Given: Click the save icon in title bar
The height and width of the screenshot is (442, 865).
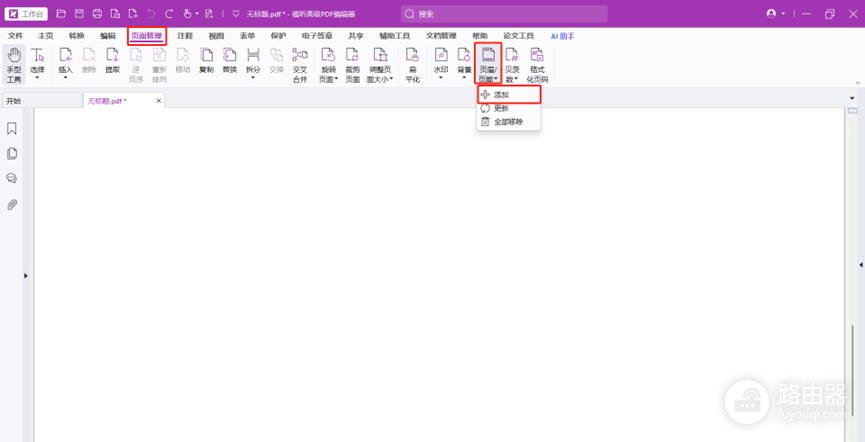Looking at the screenshot, I should (x=79, y=14).
